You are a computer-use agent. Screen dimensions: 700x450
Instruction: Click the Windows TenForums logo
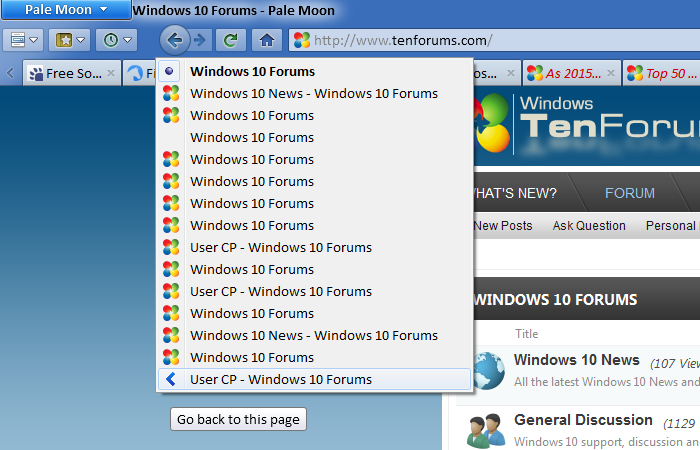587,123
